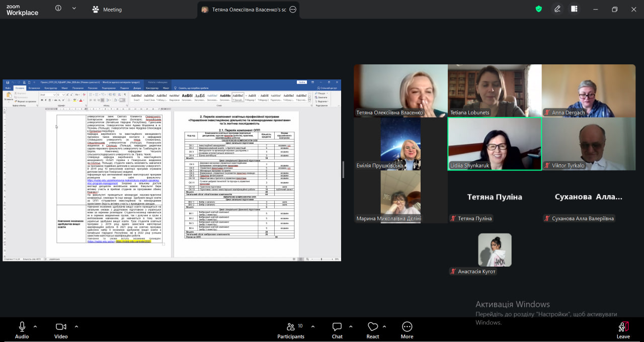Screen dimensions: 644x342
Task: Expand audio settings arrow
Action: point(35,326)
